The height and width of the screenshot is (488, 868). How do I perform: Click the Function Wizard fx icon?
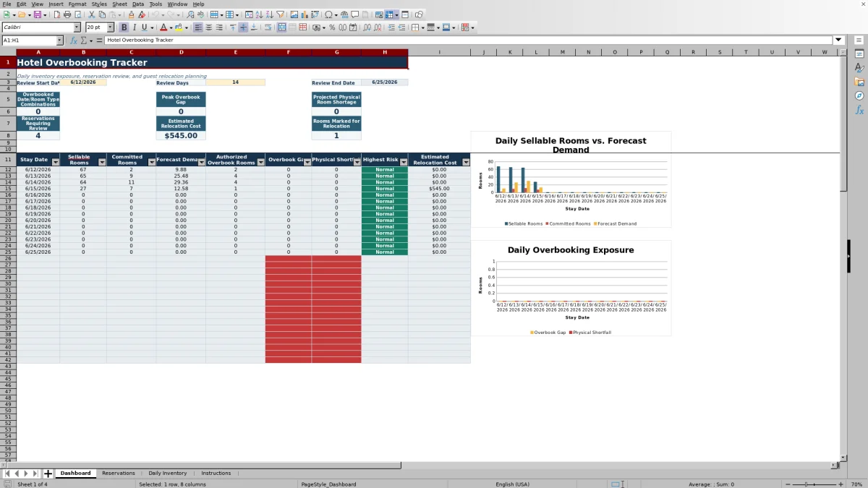(x=74, y=40)
